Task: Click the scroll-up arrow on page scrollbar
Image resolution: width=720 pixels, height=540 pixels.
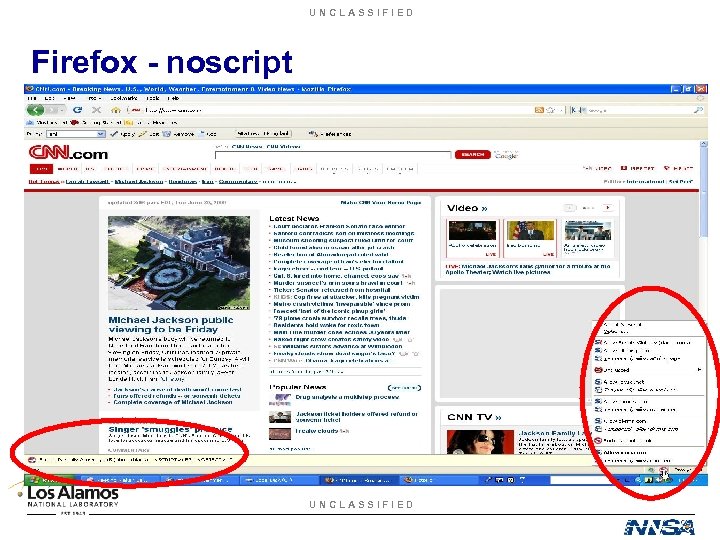Action: pyautogui.click(x=703, y=144)
